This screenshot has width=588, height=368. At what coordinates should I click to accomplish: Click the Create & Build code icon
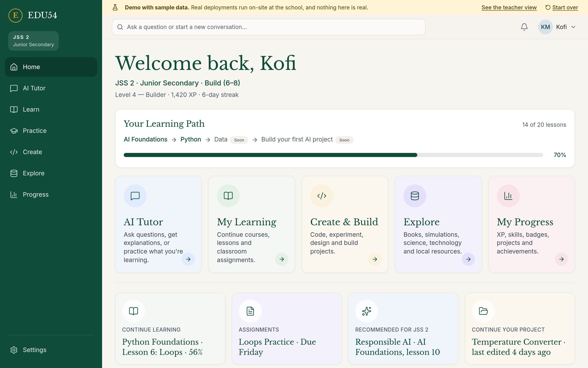[x=321, y=196]
